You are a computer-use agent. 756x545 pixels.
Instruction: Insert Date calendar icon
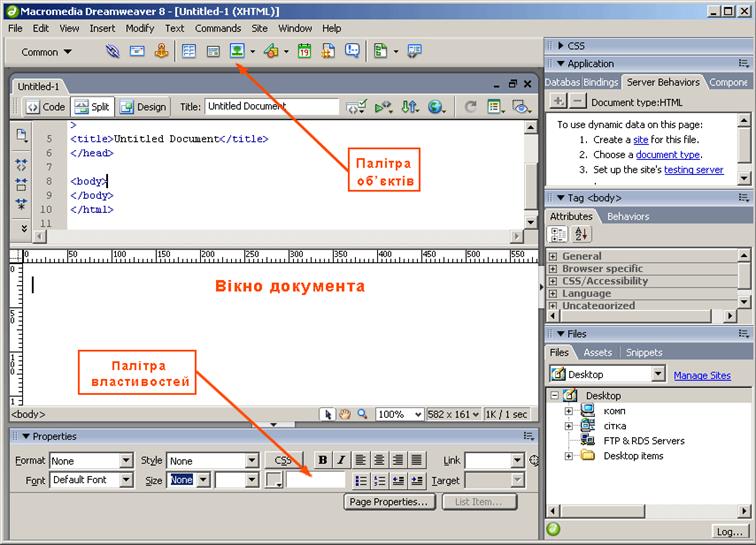(x=304, y=51)
